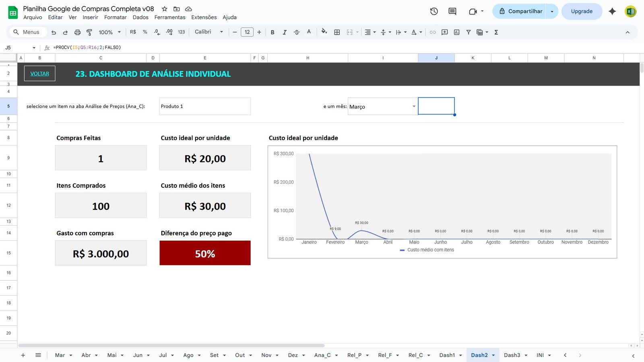Format selected cell as percentage

144,32
